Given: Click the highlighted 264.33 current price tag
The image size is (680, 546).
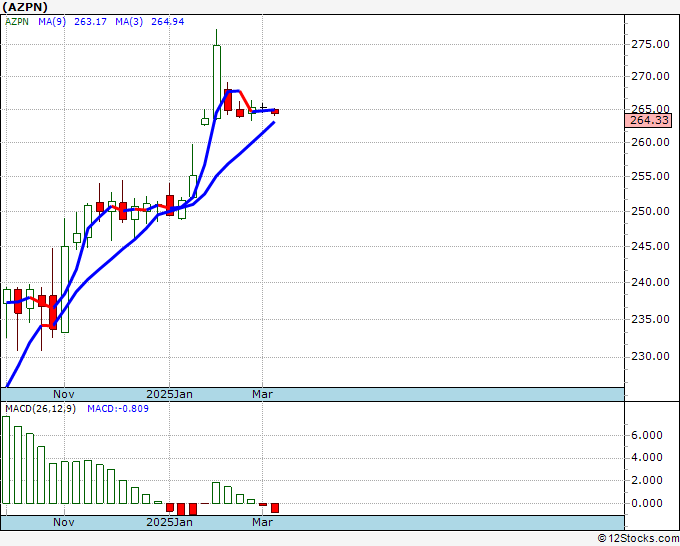Looking at the screenshot, I should [648, 120].
